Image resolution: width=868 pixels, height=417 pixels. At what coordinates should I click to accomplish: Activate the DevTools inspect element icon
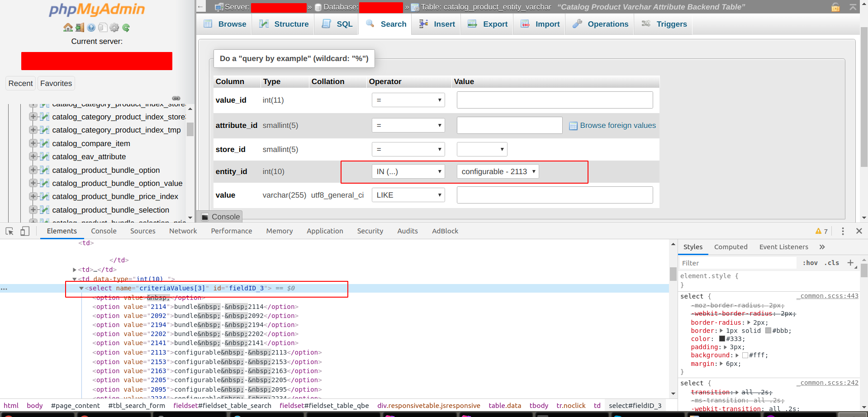tap(9, 231)
